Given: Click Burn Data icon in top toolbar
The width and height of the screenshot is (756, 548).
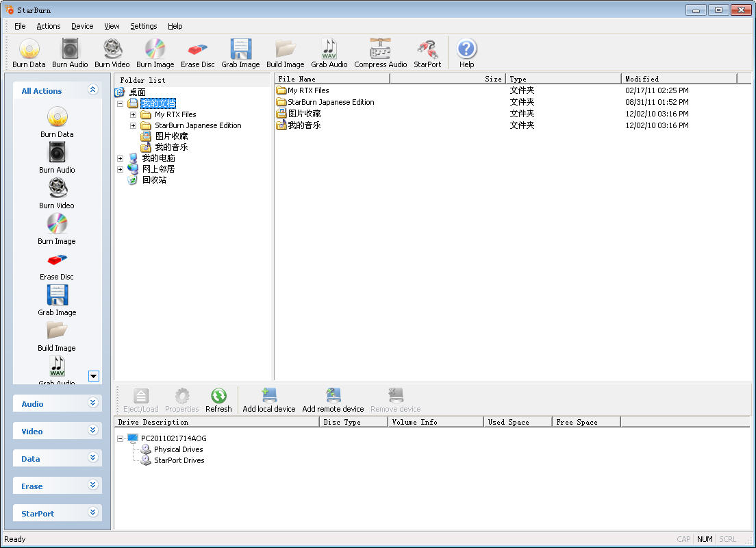Looking at the screenshot, I should coord(29,51).
